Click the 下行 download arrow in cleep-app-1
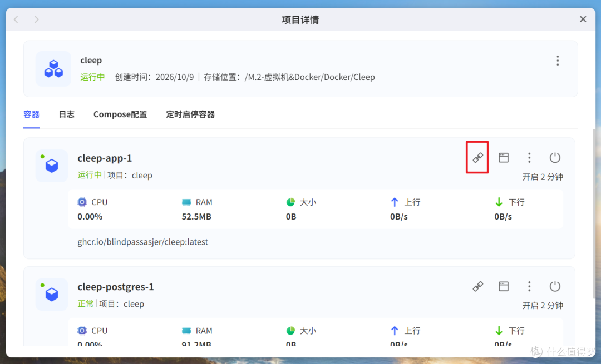 [x=499, y=202]
